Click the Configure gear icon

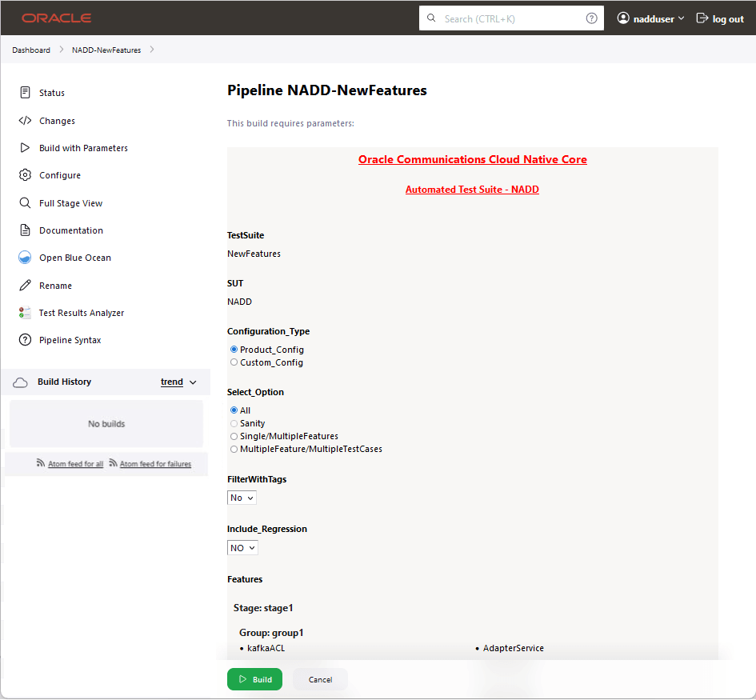coord(25,175)
